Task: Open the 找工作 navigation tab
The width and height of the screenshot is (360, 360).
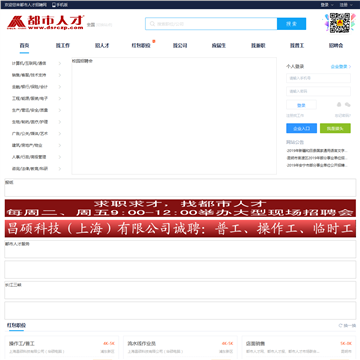Action: click(63, 46)
